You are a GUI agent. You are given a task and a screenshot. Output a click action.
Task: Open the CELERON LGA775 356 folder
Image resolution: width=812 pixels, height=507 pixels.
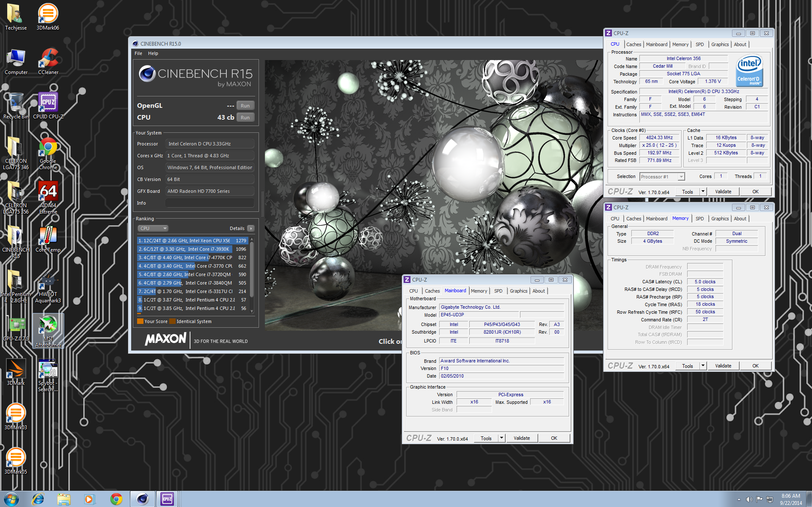tap(16, 197)
